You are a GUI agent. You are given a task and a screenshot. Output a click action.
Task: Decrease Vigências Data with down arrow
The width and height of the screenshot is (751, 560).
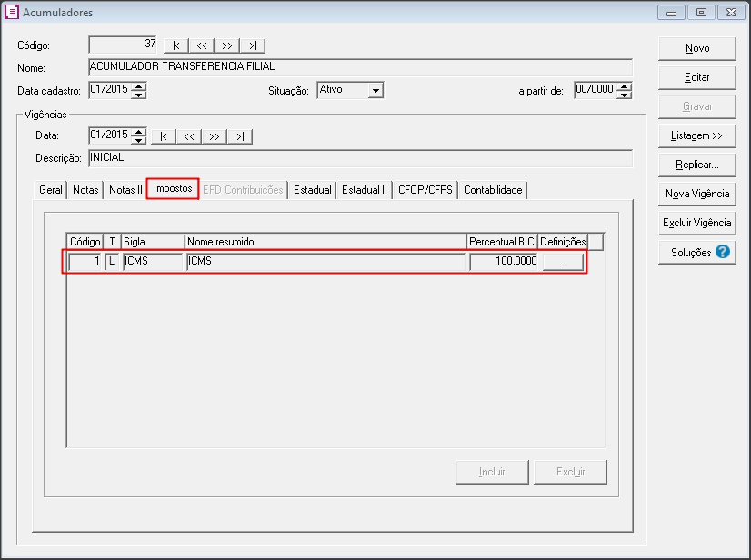(x=138, y=140)
